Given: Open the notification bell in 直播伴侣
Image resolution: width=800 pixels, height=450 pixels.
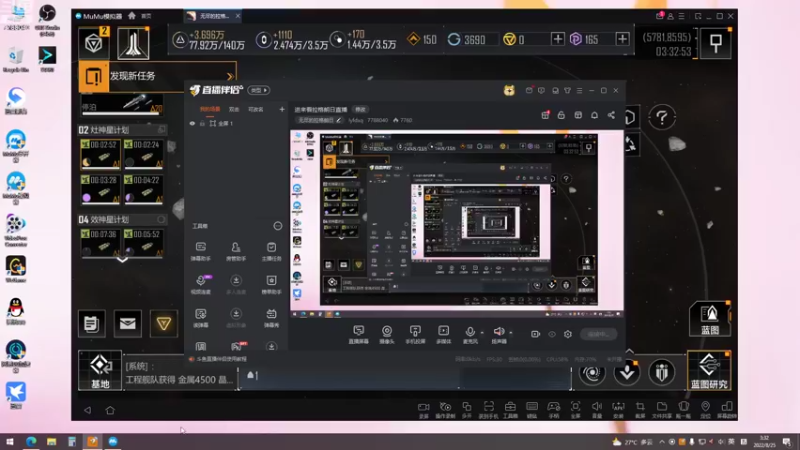Looking at the screenshot, I should coord(594,115).
